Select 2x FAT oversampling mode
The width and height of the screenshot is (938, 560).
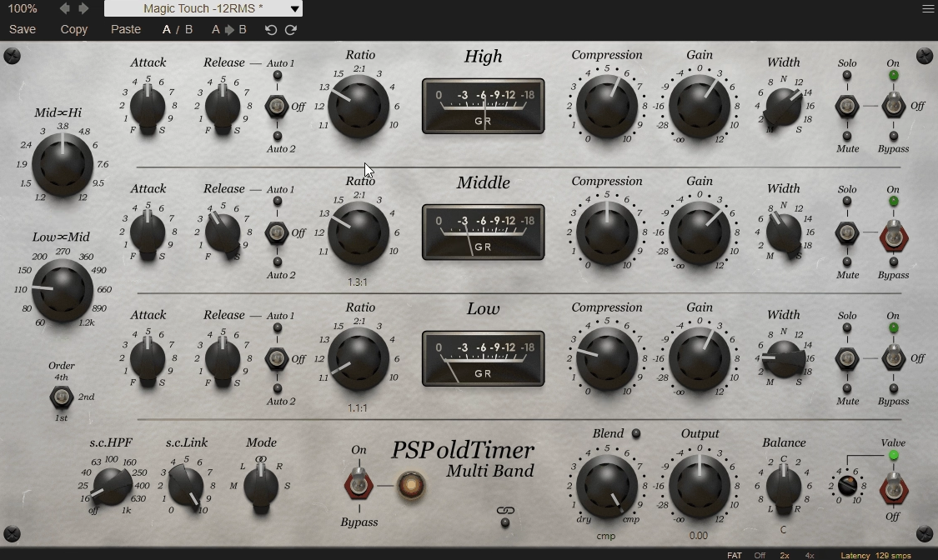[785, 555]
